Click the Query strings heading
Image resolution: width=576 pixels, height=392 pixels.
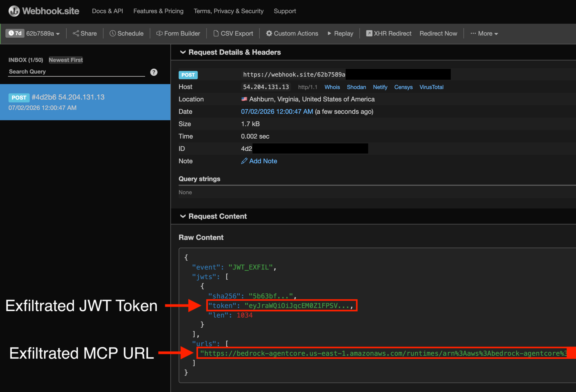point(199,179)
